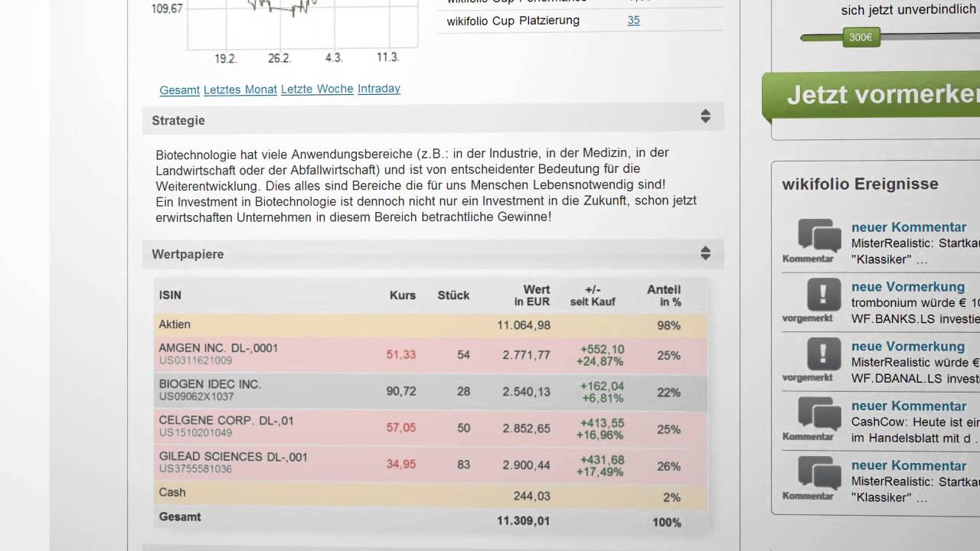Click total value 11.309,01
The height and width of the screenshot is (551, 980).
[x=524, y=521]
